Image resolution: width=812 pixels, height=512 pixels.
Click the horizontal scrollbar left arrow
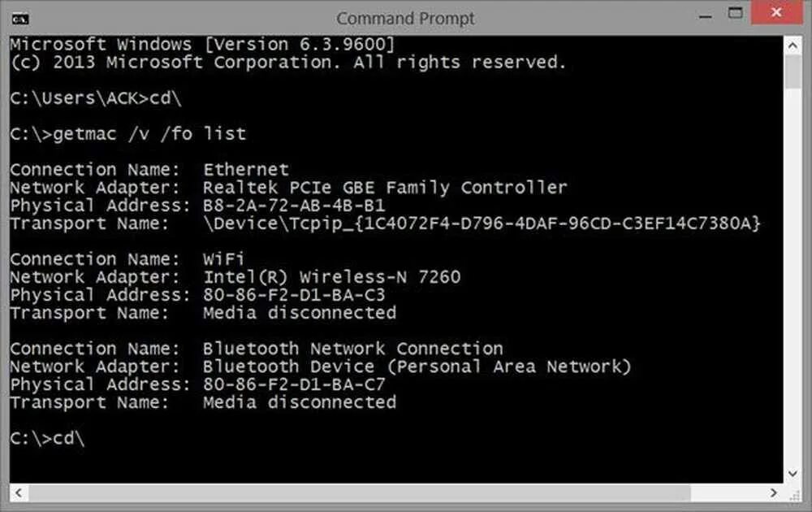click(18, 493)
